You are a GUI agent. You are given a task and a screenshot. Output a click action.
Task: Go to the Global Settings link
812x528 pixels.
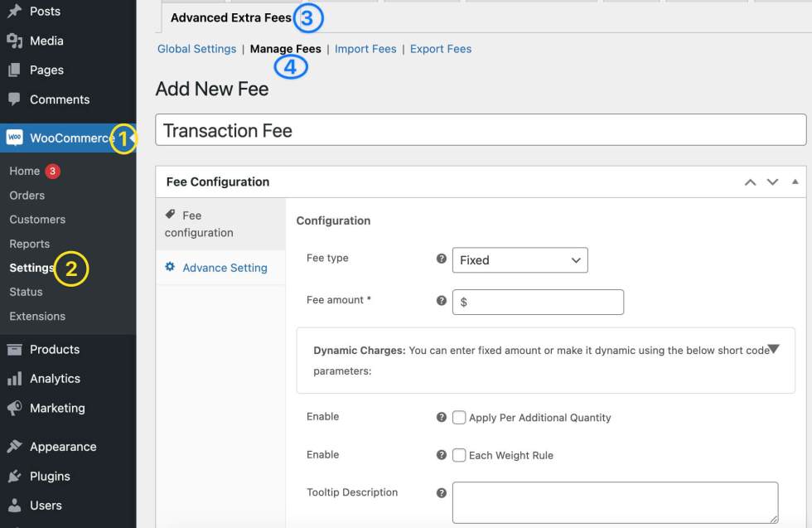[197, 49]
